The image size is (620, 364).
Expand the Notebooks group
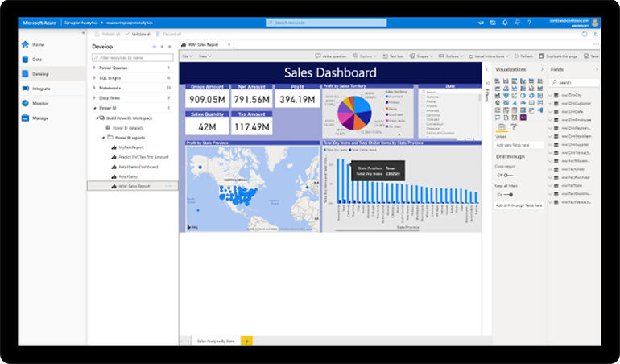click(x=94, y=88)
